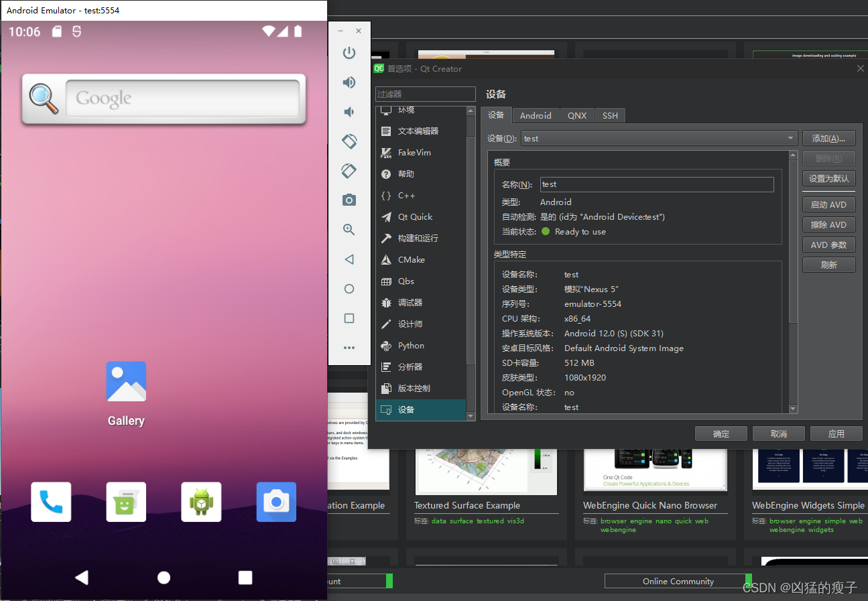
Task: Open Textured Surface Example thumbnail
Action: point(485,472)
